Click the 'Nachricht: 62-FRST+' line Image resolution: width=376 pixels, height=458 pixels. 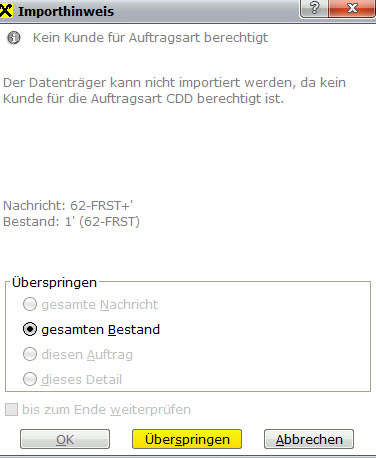pos(68,205)
